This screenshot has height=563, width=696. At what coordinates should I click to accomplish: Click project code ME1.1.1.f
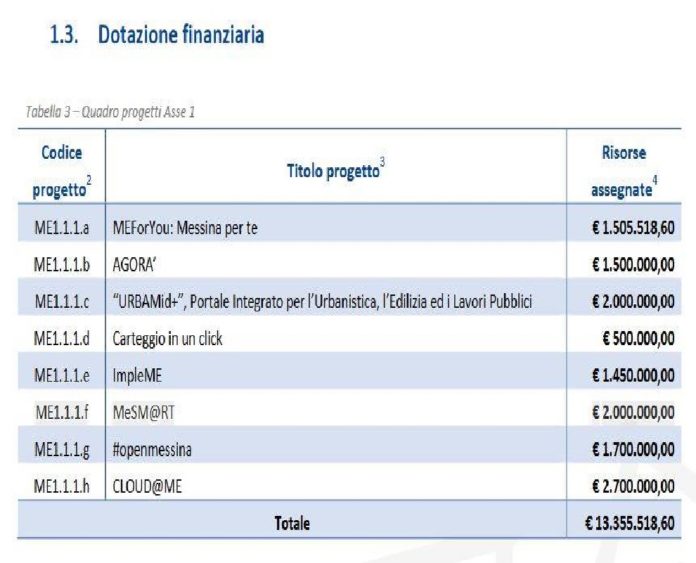pos(62,413)
